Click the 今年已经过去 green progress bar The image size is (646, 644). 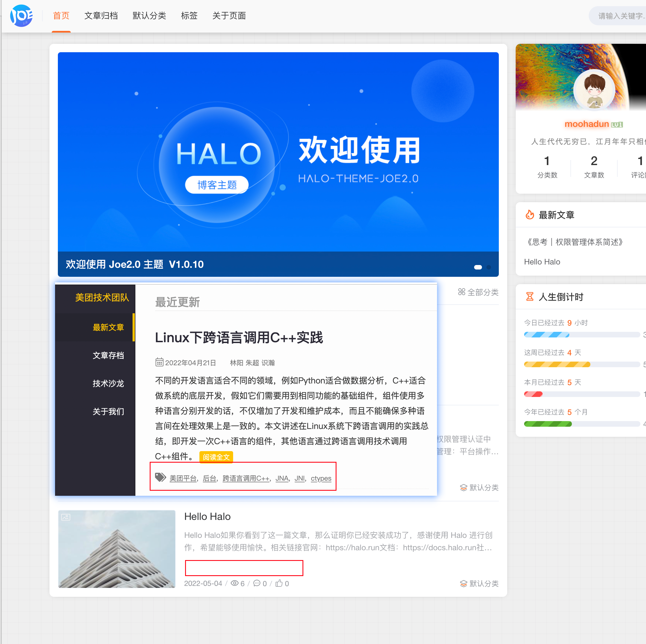[582, 424]
